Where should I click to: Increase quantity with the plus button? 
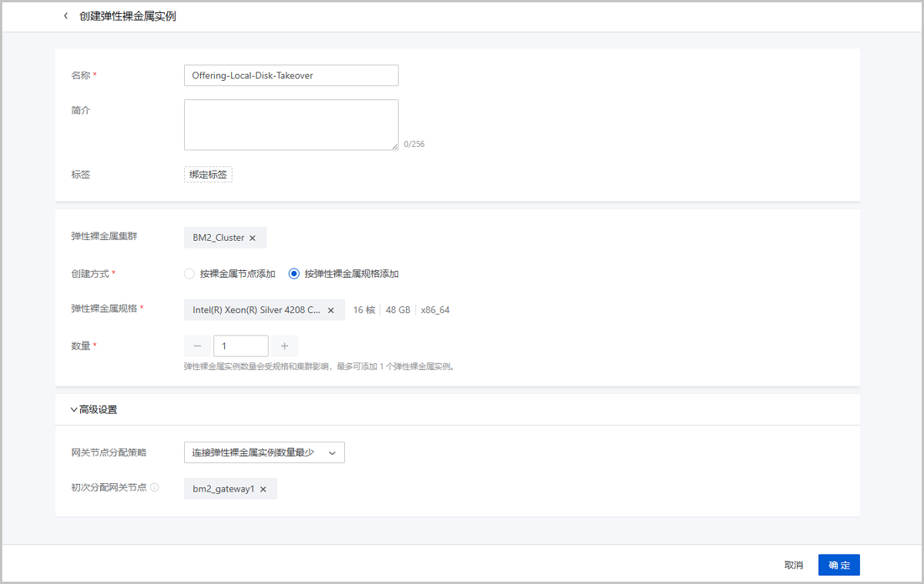[x=284, y=346]
